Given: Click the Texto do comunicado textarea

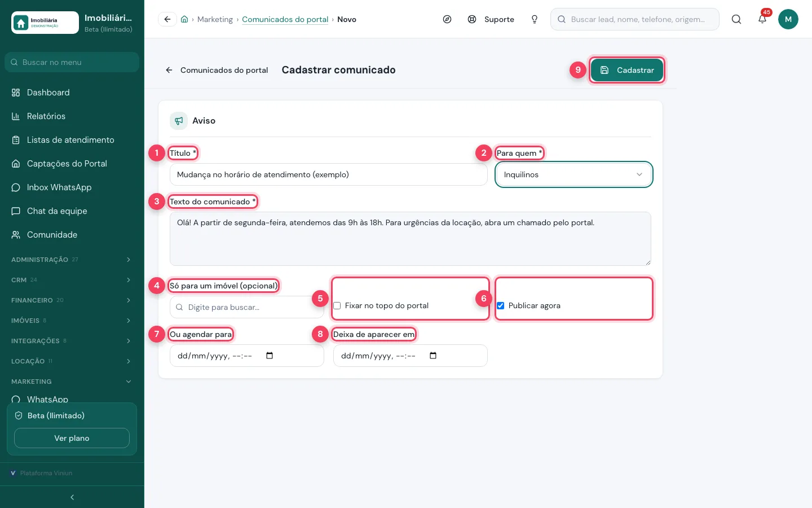Looking at the screenshot, I should point(411,239).
